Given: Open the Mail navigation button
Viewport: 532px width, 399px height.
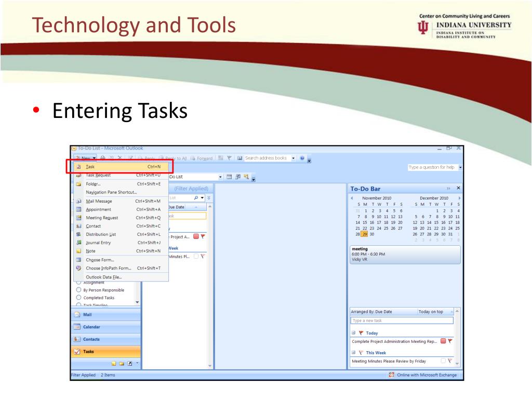Looking at the screenshot, I should coord(106,314).
